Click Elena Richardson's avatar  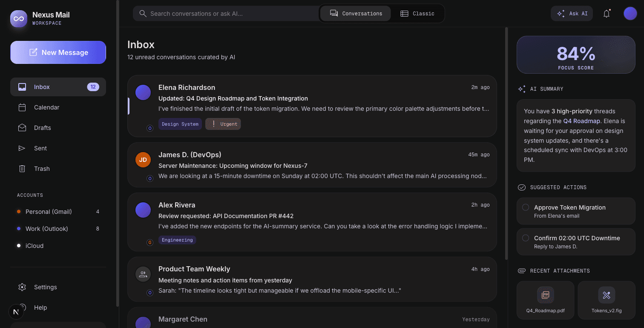[x=143, y=92]
